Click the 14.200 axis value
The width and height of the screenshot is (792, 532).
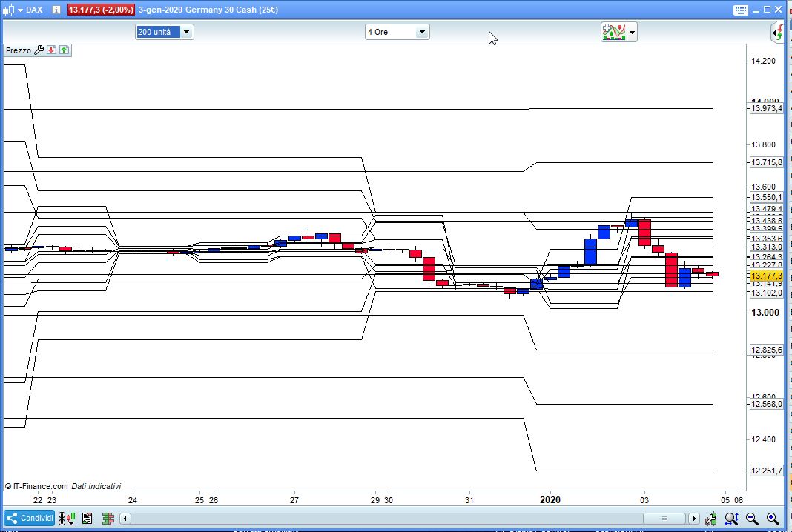763,61
